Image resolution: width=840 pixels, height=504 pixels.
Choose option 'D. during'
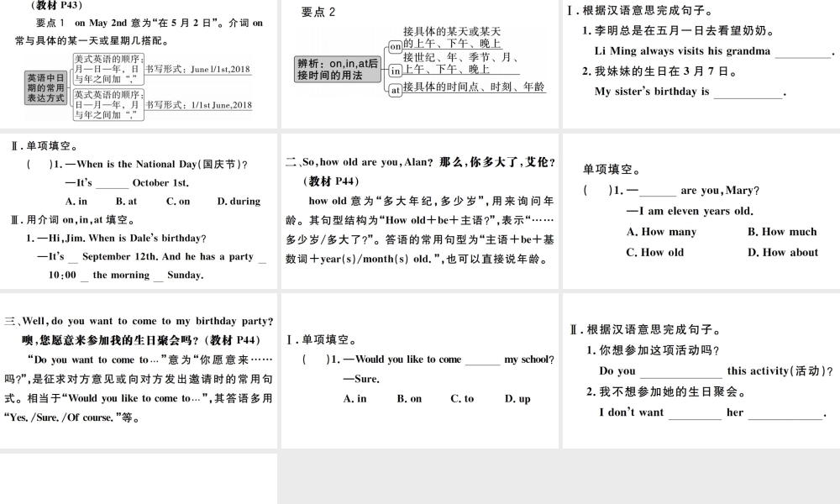point(239,202)
